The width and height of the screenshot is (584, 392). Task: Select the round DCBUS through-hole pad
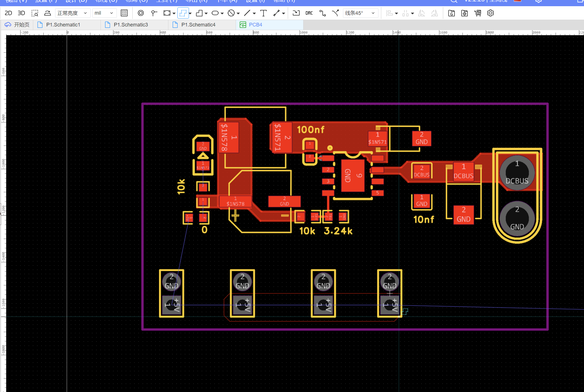coord(517,173)
